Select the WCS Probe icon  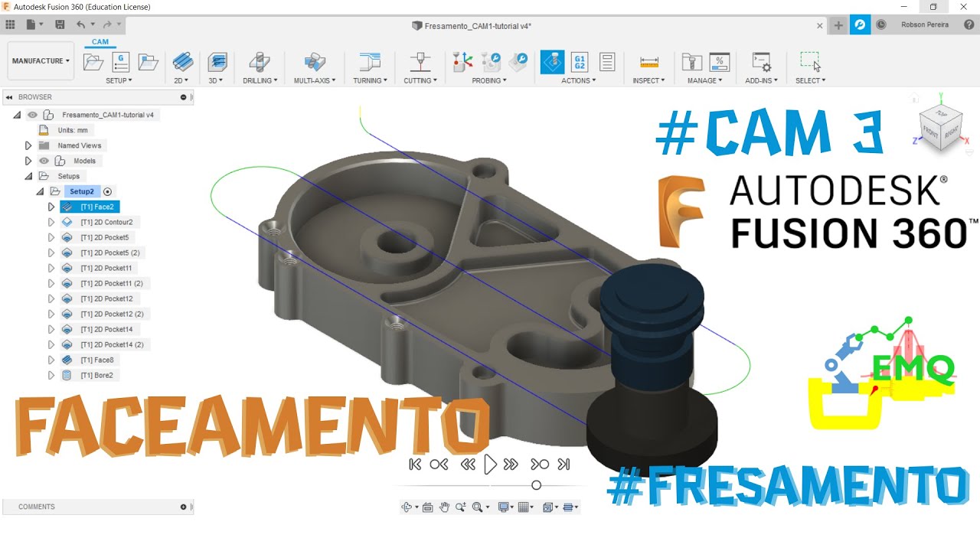click(x=462, y=62)
